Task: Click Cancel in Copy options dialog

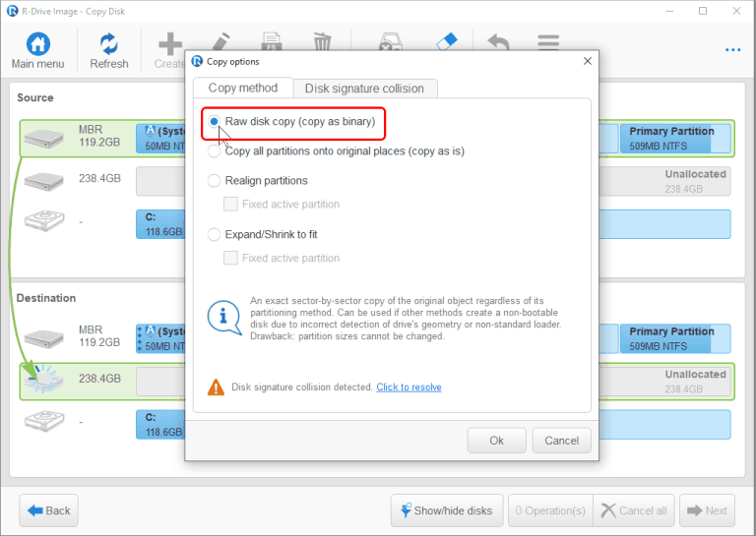Action: 562,441
